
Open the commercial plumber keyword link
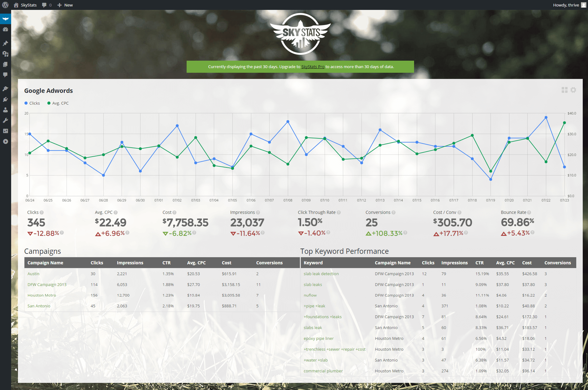323,371
